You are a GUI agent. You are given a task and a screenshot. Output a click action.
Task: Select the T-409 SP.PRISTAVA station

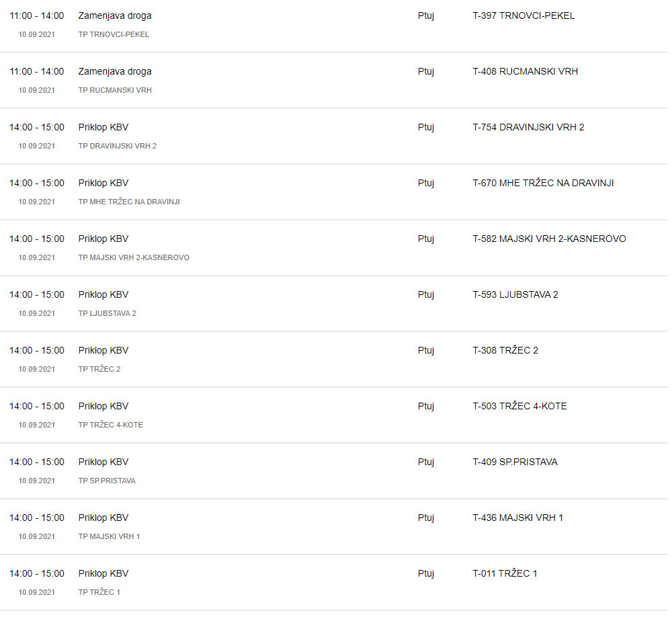tap(515, 462)
